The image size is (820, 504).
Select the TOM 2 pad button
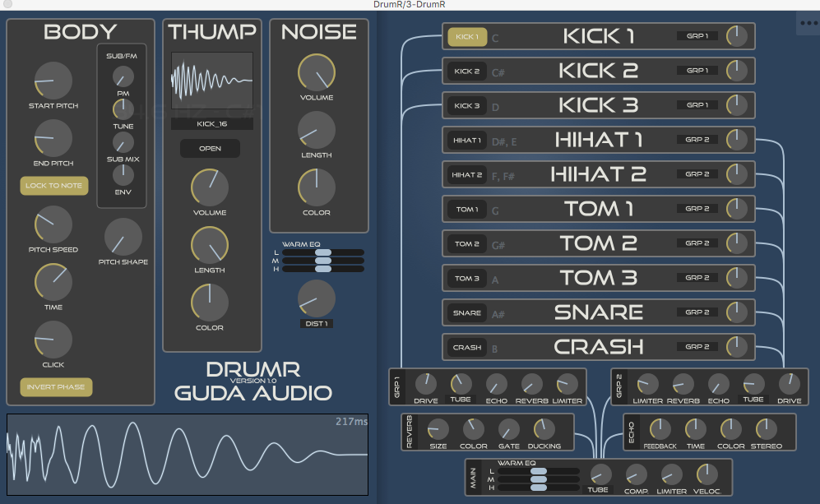467,243
